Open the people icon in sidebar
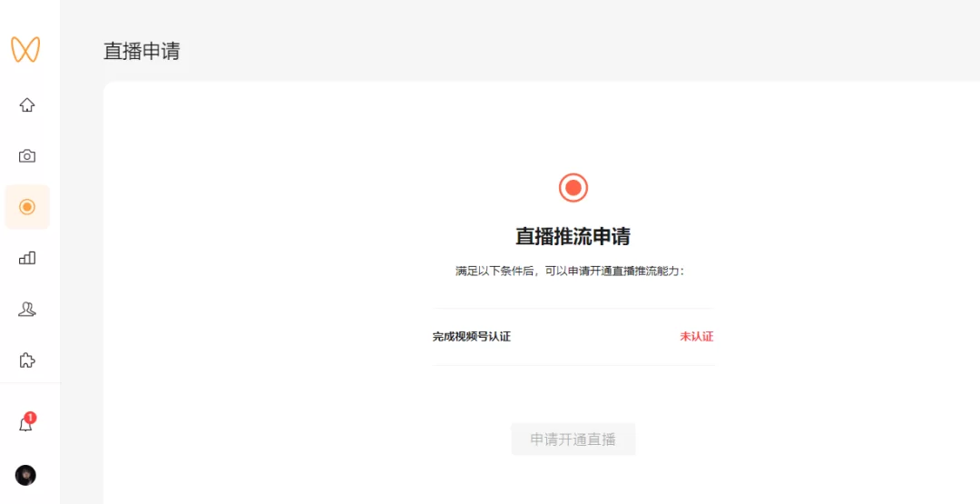This screenshot has height=504, width=980. pos(27,310)
